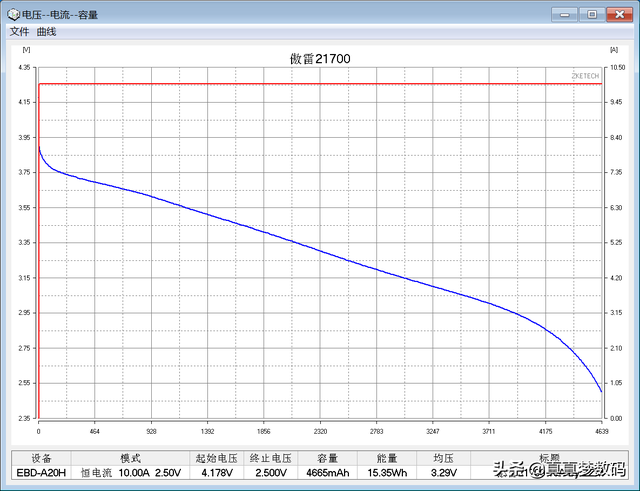Click the 均压 column header
The width and height of the screenshot is (640, 491).
click(x=443, y=458)
